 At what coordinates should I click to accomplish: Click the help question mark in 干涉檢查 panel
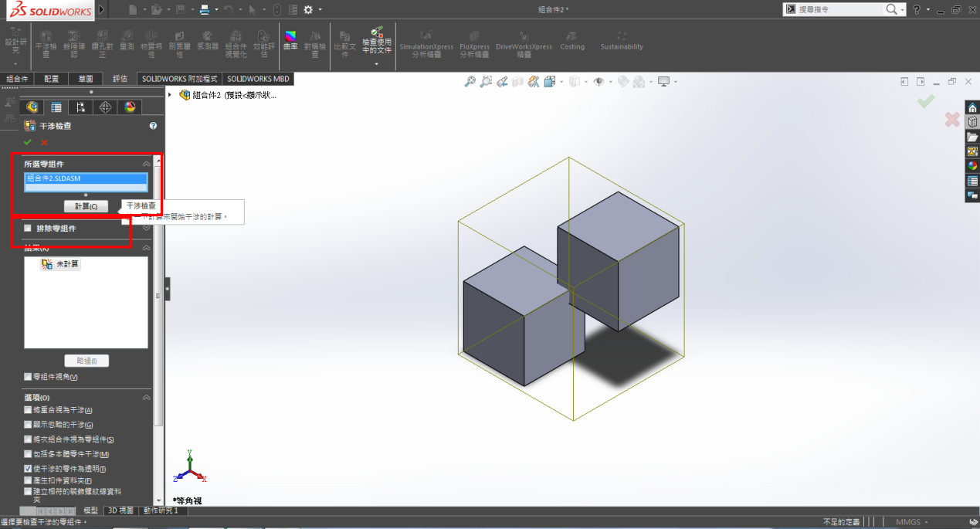(153, 126)
